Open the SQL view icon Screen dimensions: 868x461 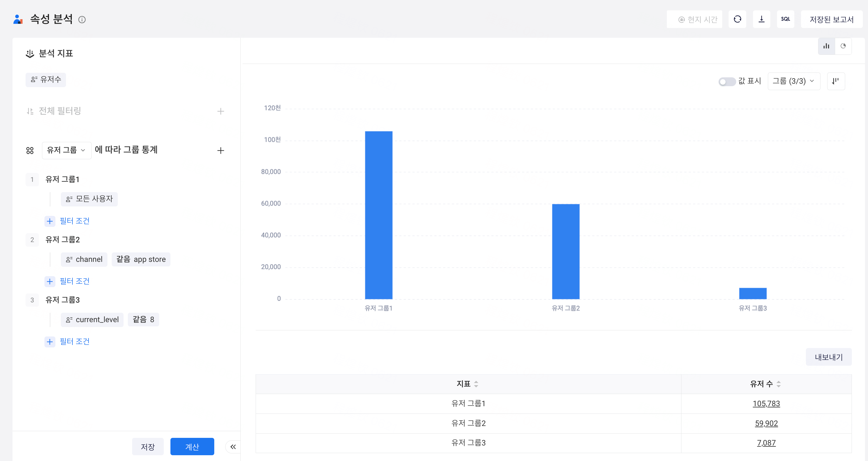pos(786,19)
